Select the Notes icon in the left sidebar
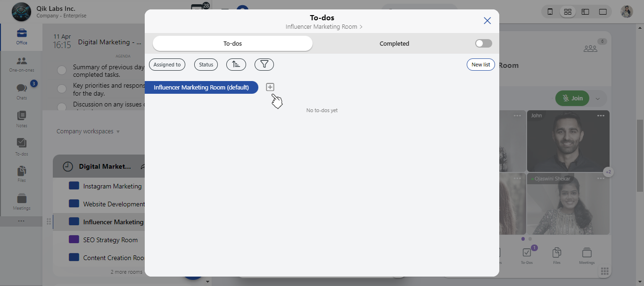This screenshot has width=644, height=286. 21,118
